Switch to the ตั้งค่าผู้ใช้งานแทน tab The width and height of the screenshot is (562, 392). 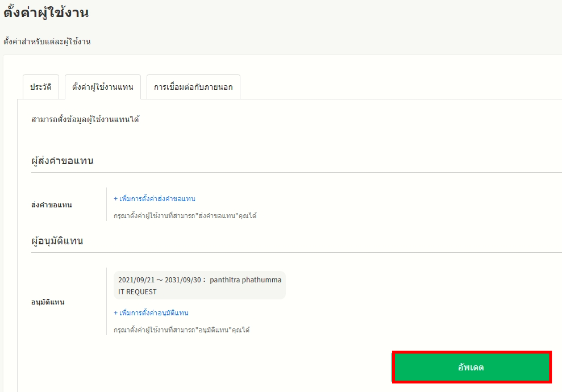(x=103, y=87)
